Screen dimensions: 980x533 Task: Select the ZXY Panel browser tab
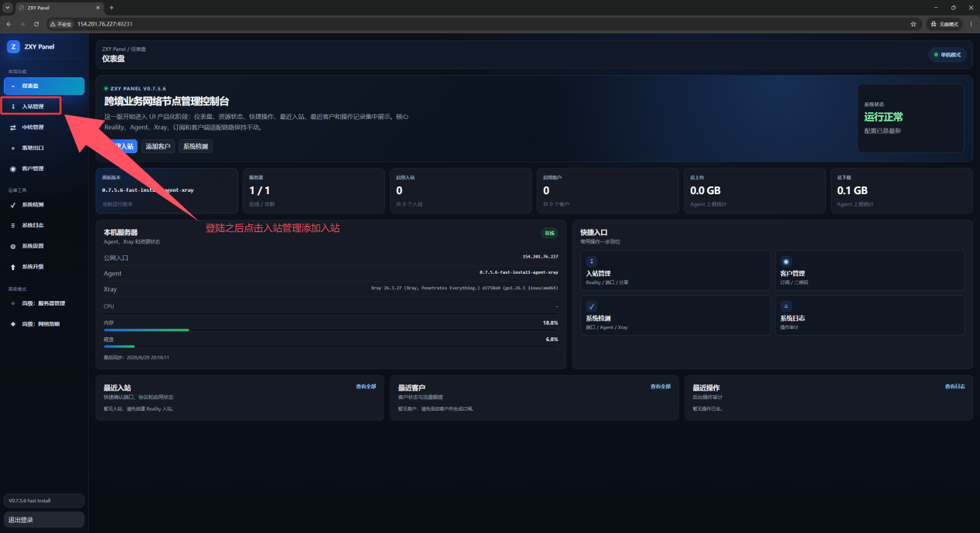pos(60,8)
